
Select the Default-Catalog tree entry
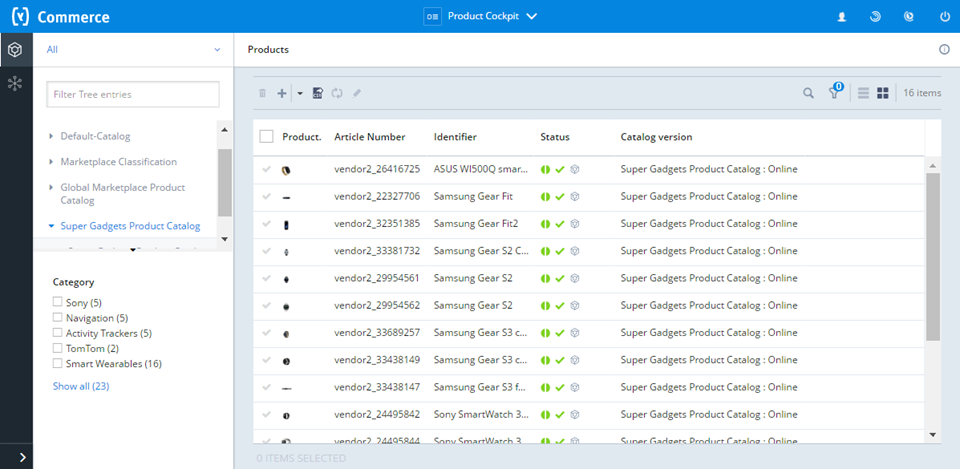click(x=96, y=136)
